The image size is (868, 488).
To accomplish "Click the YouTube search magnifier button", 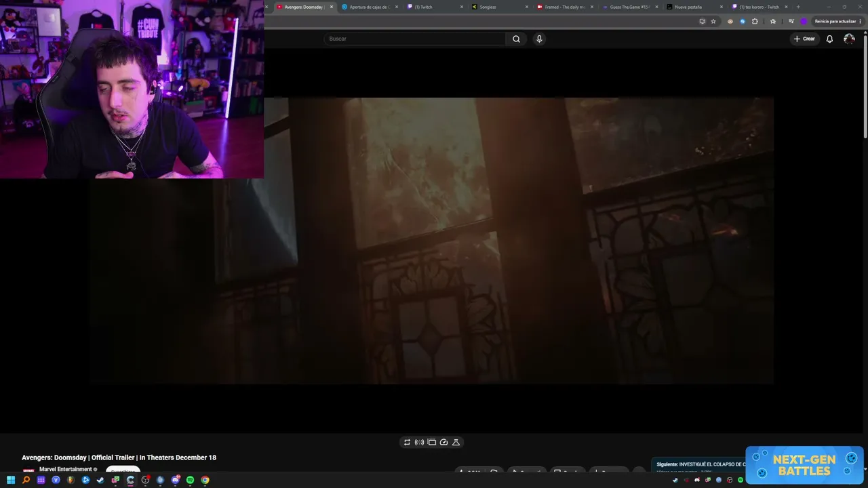I will tap(516, 39).
